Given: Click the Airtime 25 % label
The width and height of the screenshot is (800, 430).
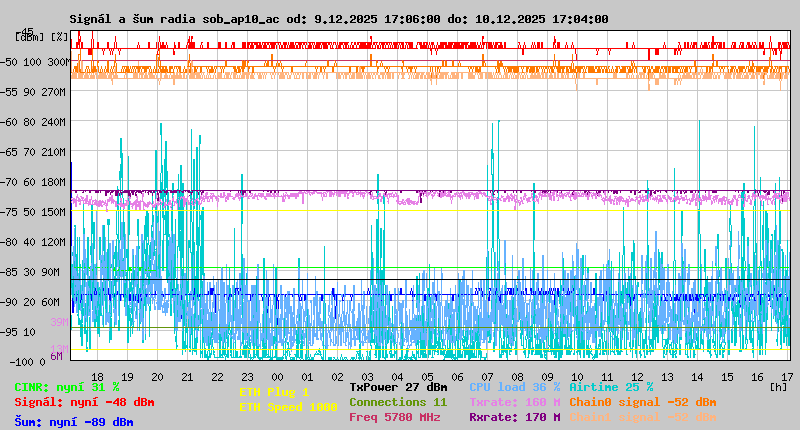Looking at the screenshot, I should click(x=611, y=387).
